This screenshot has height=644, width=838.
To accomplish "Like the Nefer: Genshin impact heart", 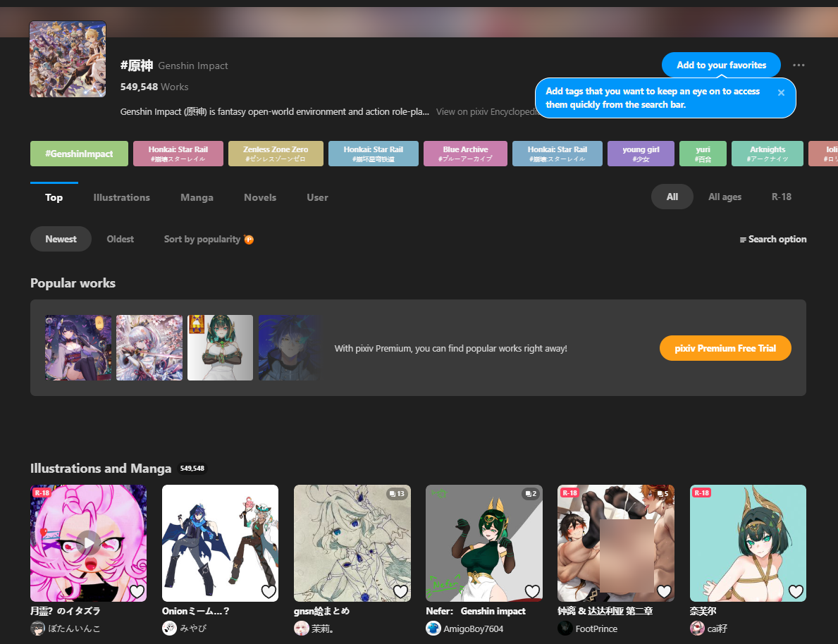I will pos(532,591).
